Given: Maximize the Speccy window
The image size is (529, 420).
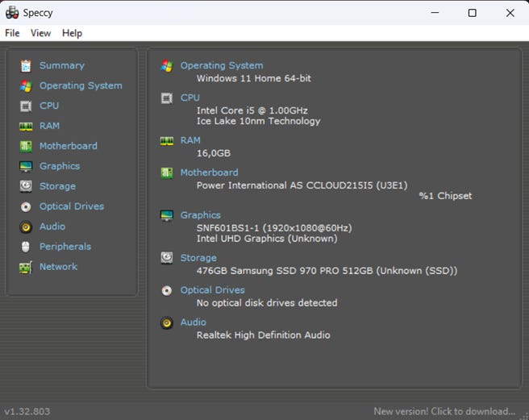Looking at the screenshot, I should pos(473,13).
